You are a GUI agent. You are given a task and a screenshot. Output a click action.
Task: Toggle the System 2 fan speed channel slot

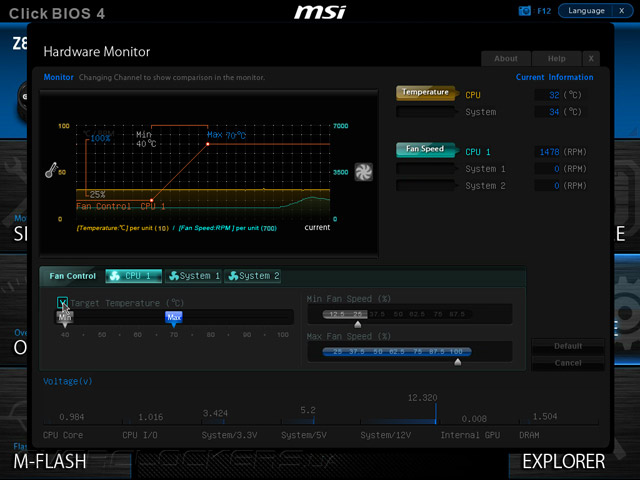[x=425, y=186]
